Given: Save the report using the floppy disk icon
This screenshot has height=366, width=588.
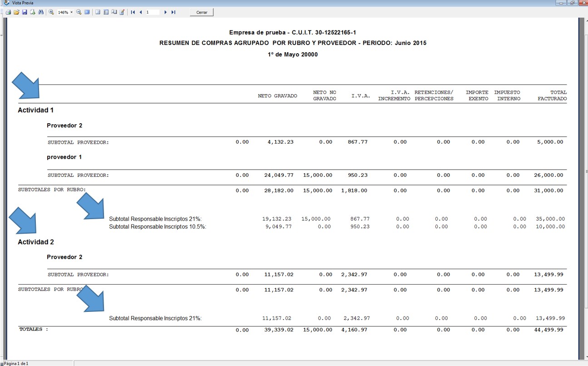Looking at the screenshot, I should [x=25, y=12].
